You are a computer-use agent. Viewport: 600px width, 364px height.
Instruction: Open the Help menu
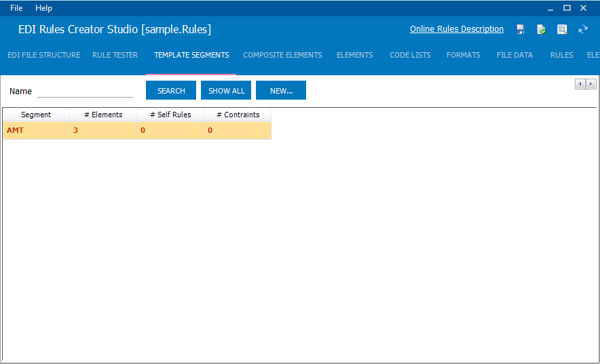(x=43, y=8)
